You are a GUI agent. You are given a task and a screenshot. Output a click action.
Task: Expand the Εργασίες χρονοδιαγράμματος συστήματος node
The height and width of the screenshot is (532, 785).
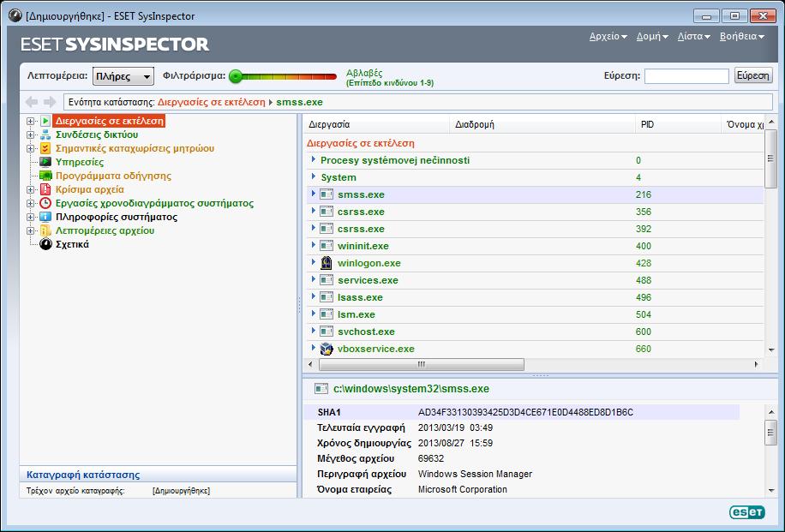31,203
